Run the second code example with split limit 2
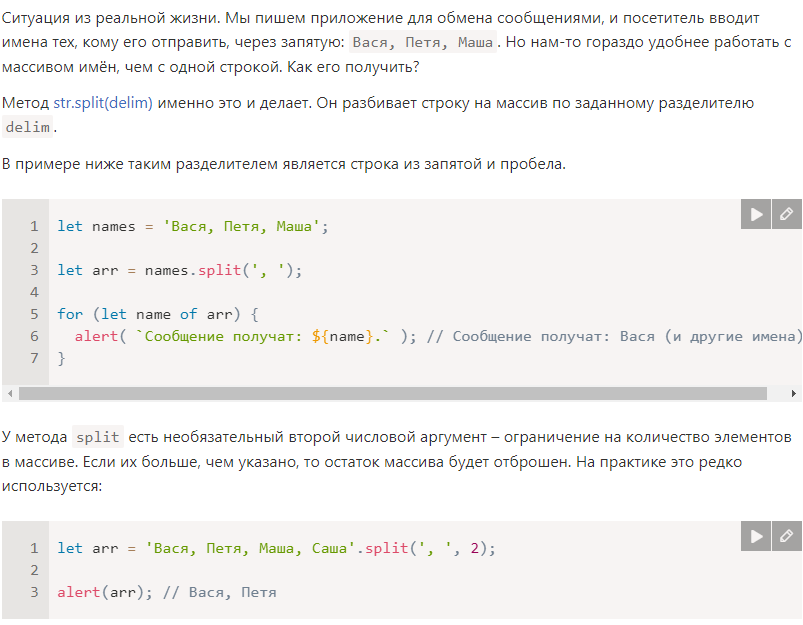Image resolution: width=803 pixels, height=625 pixels. (x=756, y=536)
